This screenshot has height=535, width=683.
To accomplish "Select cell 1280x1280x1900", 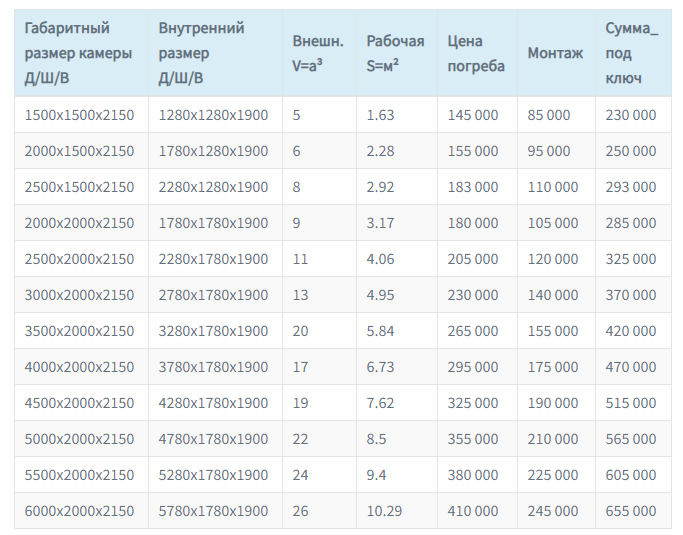I will click(213, 115).
